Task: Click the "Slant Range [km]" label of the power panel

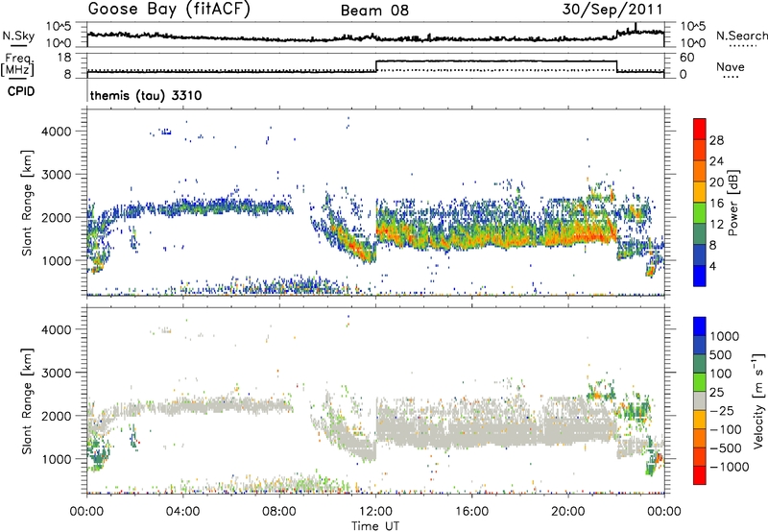Action: pos(26,204)
